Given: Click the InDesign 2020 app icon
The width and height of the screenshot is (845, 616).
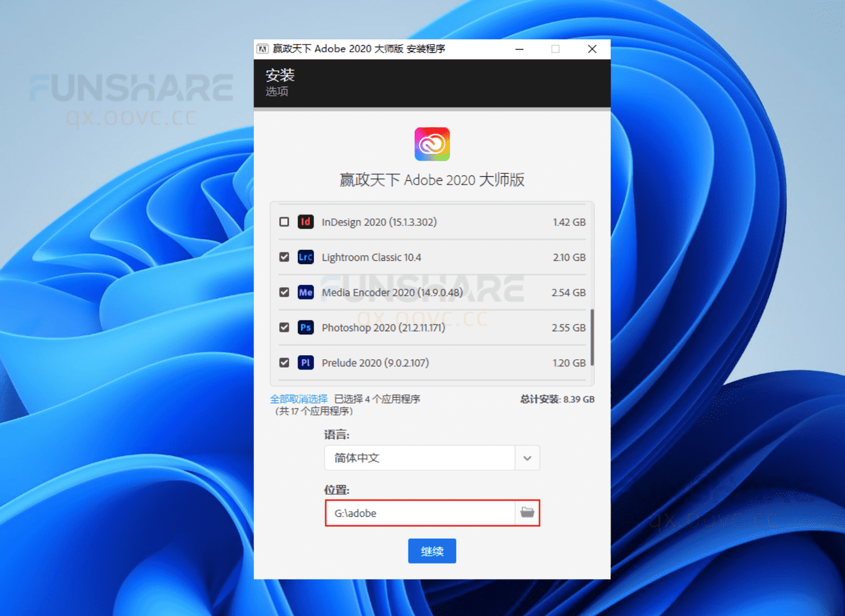Looking at the screenshot, I should (306, 222).
